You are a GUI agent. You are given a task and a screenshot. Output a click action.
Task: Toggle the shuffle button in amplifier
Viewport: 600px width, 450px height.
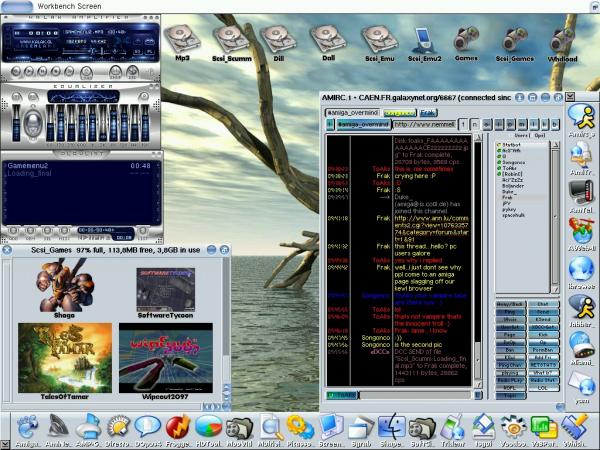(x=115, y=72)
